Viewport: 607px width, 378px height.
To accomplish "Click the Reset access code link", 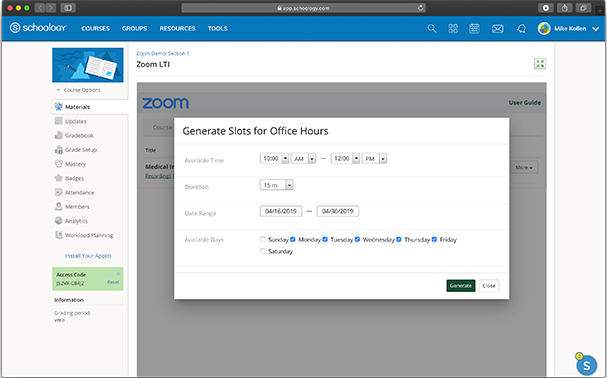I will pos(113,282).
